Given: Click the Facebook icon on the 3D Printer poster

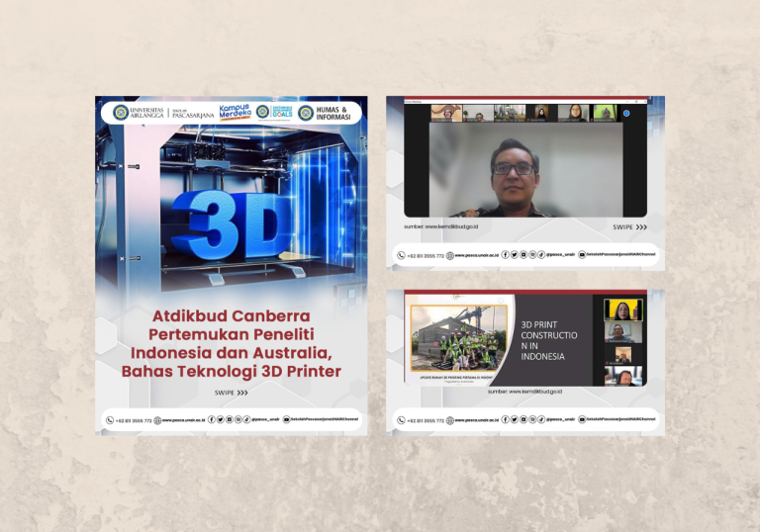Looking at the screenshot, I should (212, 419).
